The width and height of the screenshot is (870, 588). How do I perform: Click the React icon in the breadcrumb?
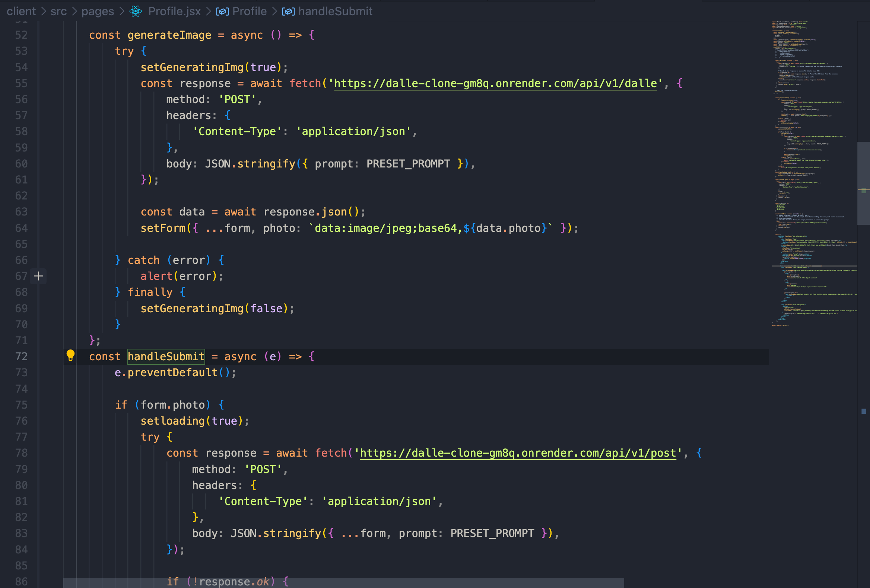[136, 11]
